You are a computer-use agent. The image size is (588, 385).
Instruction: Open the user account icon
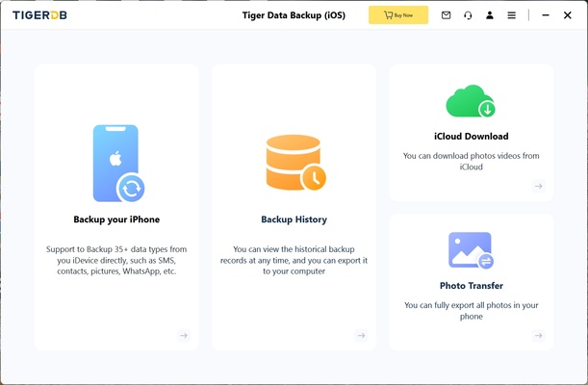click(490, 15)
